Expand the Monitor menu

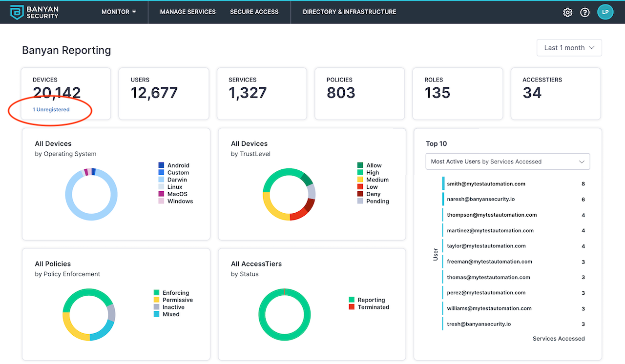click(119, 12)
